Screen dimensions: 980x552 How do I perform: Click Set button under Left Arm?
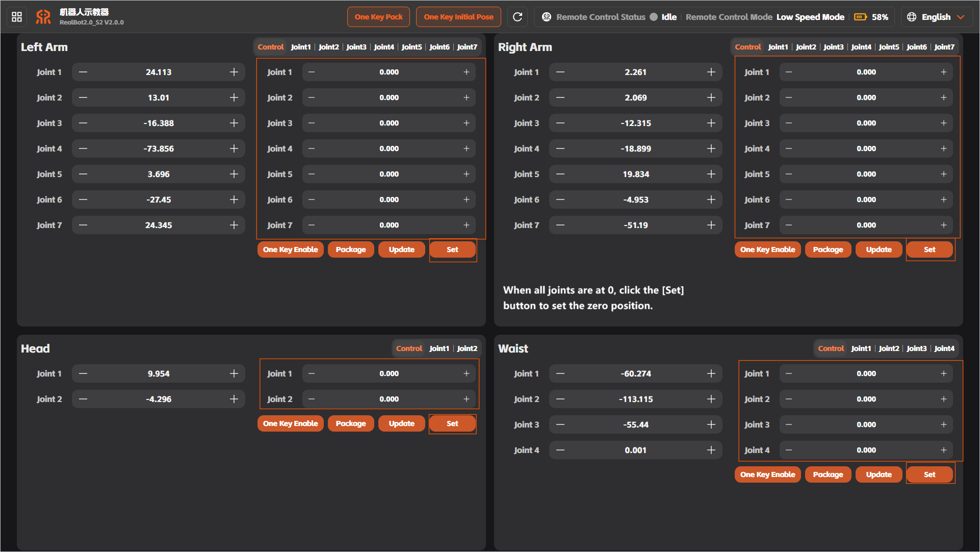[x=452, y=249]
